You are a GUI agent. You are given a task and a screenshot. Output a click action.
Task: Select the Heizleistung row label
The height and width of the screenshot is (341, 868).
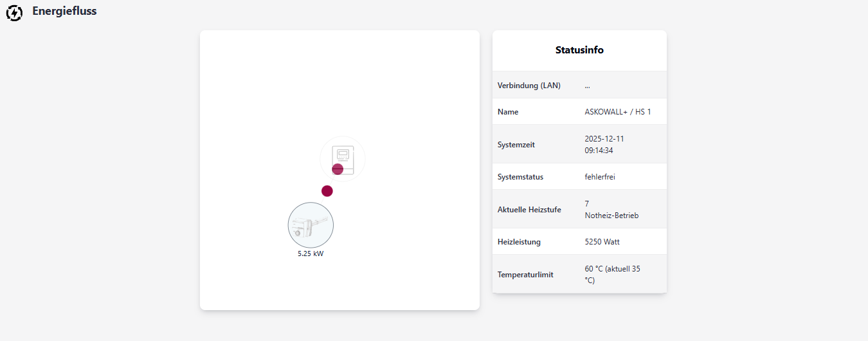pos(519,242)
